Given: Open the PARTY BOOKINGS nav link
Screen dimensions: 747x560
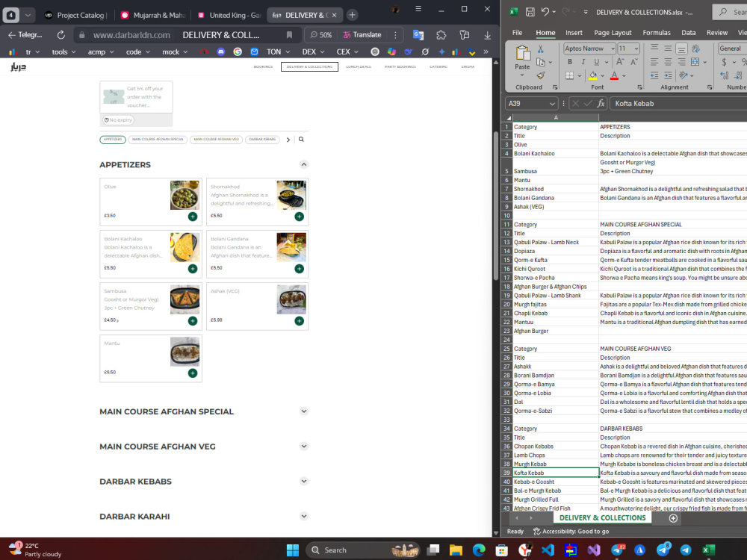Looking at the screenshot, I should pyautogui.click(x=400, y=66).
